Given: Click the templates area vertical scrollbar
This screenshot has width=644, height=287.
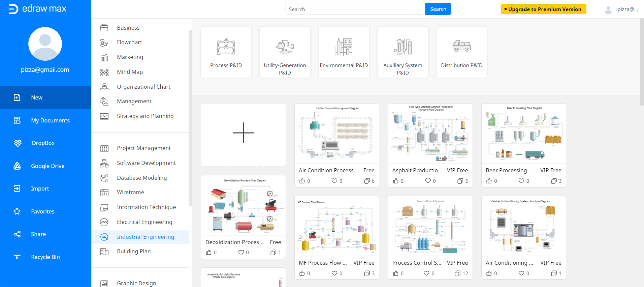Looking at the screenshot, I should (642, 62).
